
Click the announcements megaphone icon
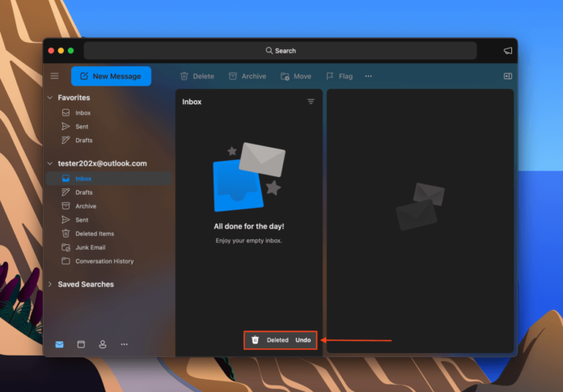click(x=507, y=50)
